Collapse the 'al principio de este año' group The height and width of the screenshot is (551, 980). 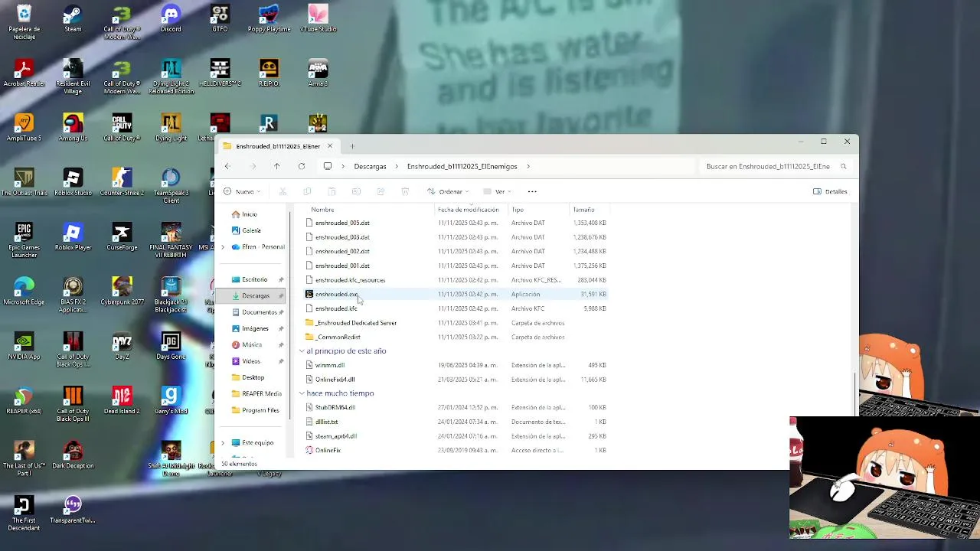(x=302, y=351)
